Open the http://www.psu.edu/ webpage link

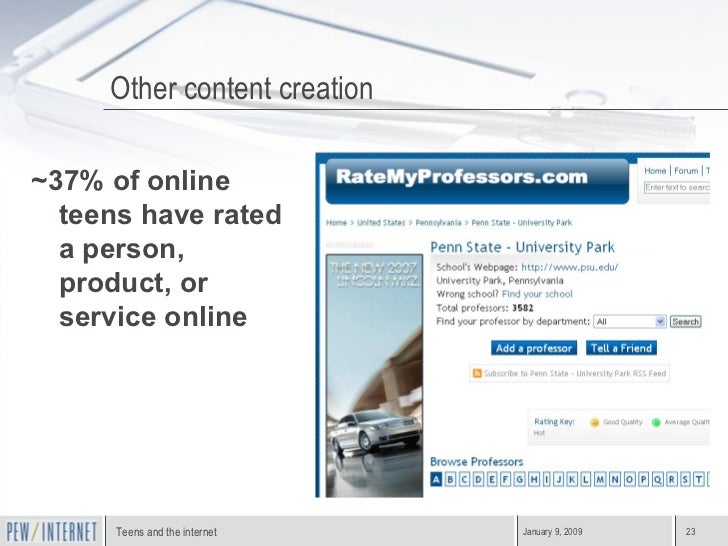tap(570, 267)
